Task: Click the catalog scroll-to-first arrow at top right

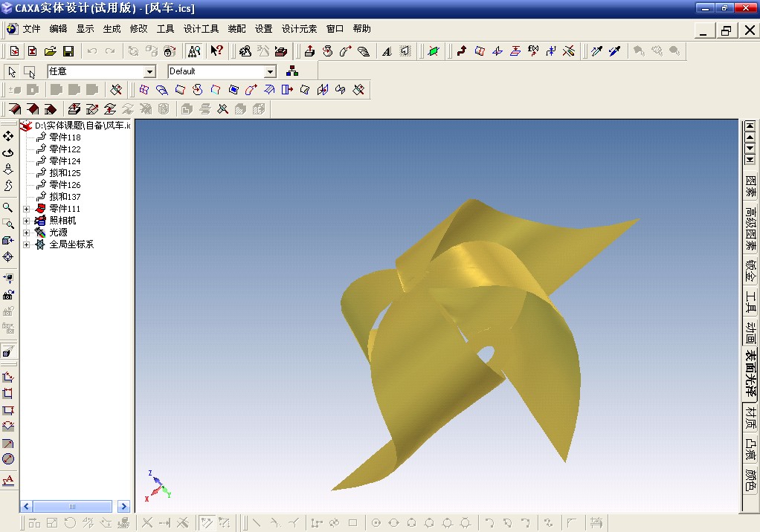Action: point(750,126)
